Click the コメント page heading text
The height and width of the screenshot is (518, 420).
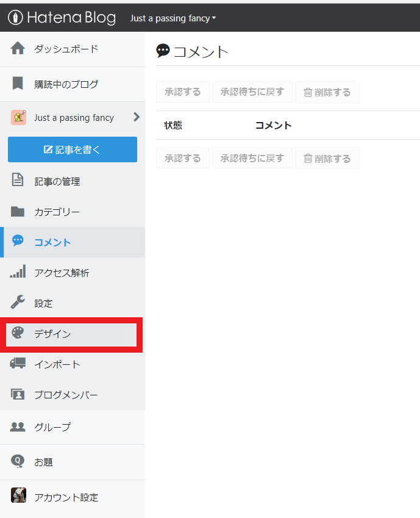201,52
